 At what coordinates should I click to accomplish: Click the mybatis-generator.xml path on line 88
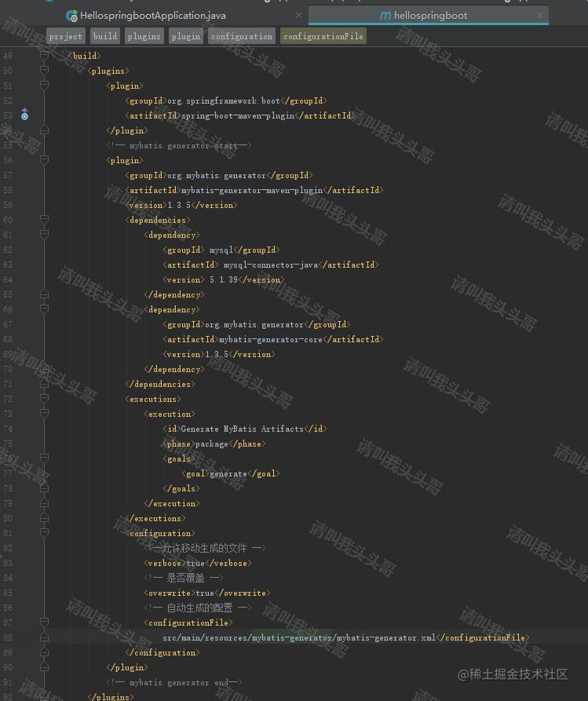[x=298, y=638]
